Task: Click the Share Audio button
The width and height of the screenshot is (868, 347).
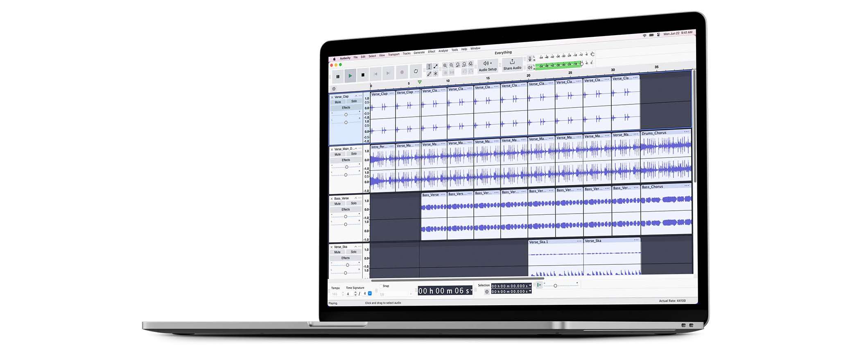Action: click(x=512, y=64)
